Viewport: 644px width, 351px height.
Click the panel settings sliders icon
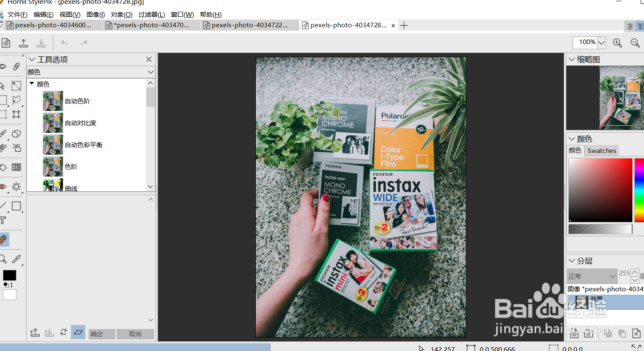pyautogui.click(x=630, y=26)
